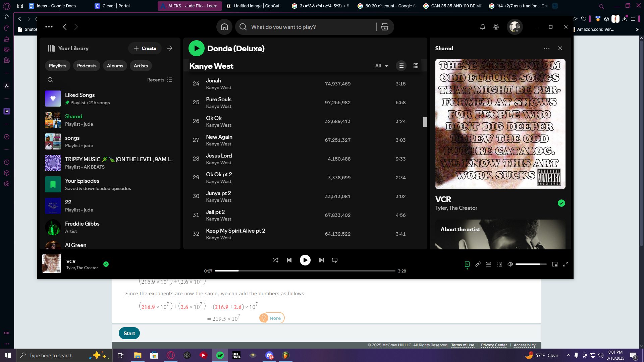Go forward in Spotify navigation
The image size is (644, 362).
[76, 27]
